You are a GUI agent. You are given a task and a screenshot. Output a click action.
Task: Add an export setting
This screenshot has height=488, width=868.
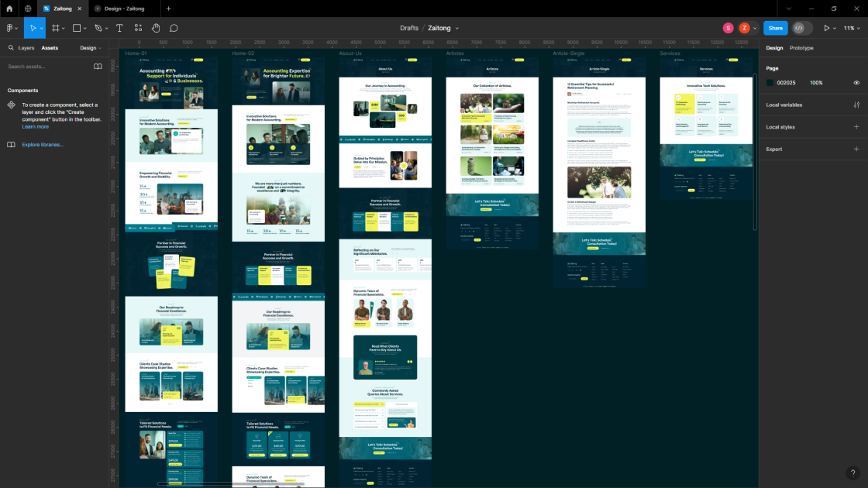(x=856, y=149)
